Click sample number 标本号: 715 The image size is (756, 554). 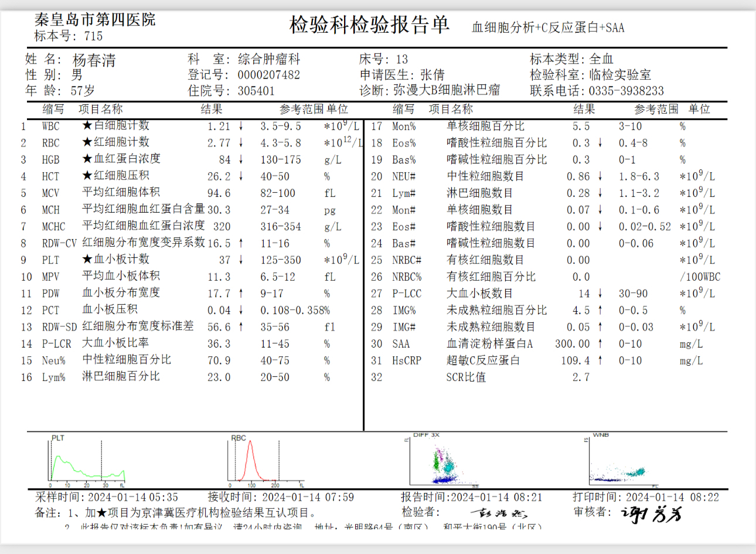(69, 36)
